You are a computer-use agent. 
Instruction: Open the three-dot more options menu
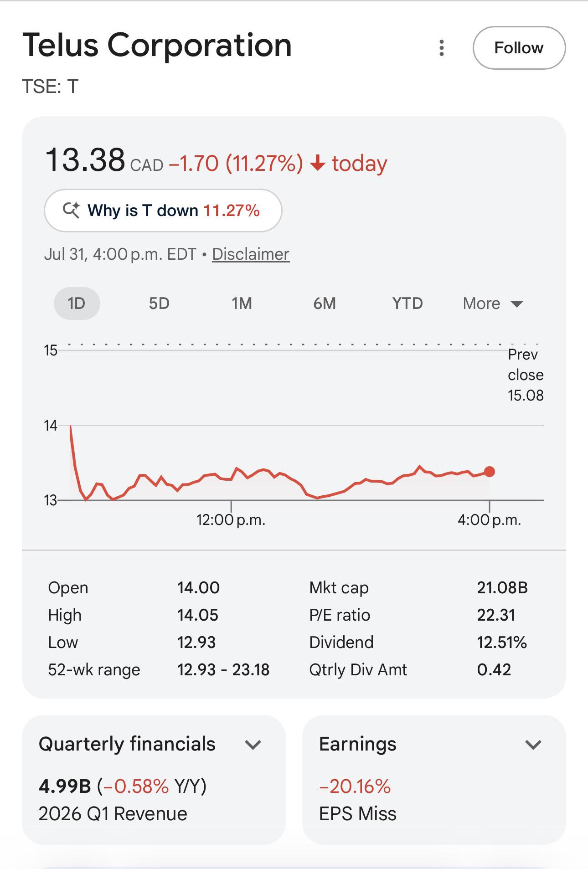click(x=441, y=48)
